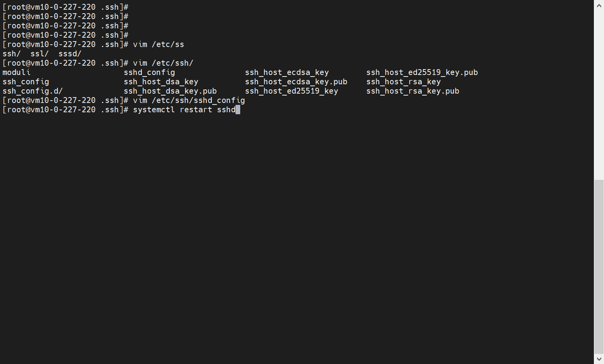Click the systemctl restart sshd command text
Image resolution: width=604 pixels, height=364 pixels.
[x=184, y=110]
